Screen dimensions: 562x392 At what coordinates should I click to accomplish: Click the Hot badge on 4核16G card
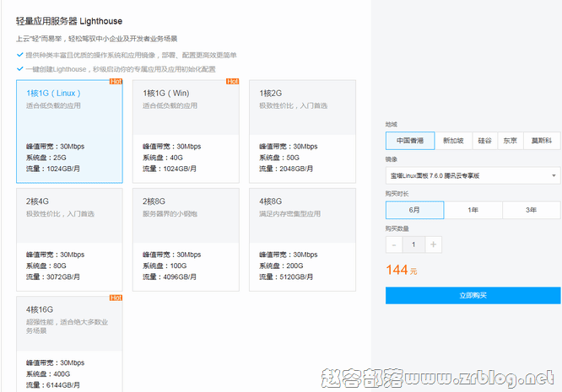[116, 298]
